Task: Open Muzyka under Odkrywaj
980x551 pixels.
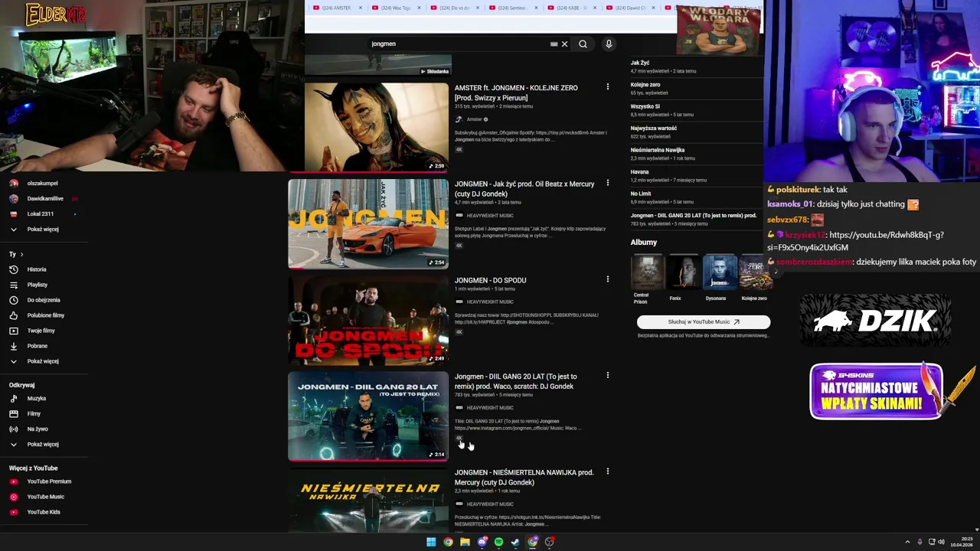Action: (36, 399)
